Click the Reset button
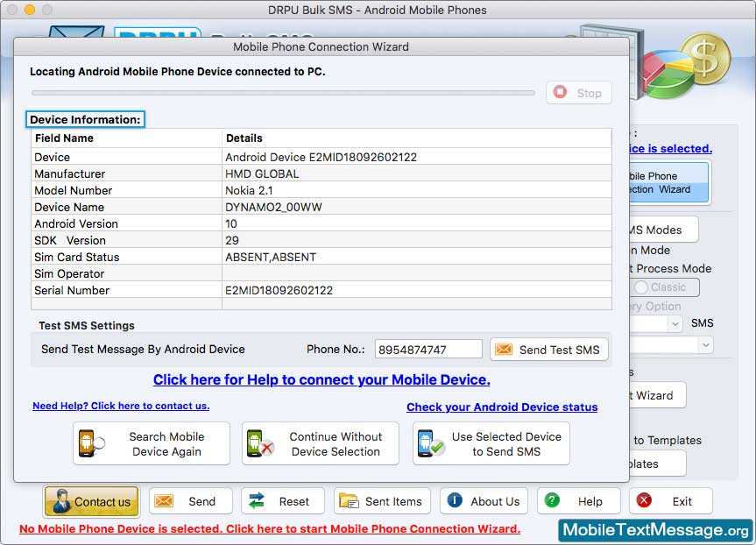 tap(283, 501)
